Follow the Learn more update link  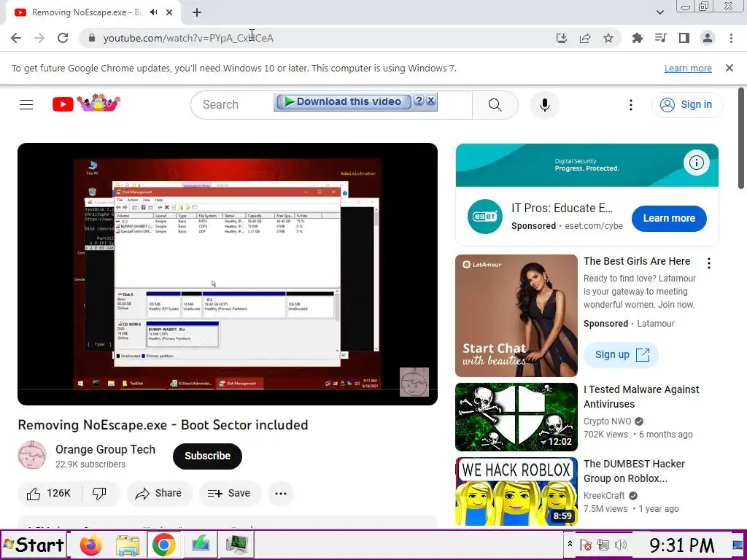tap(688, 68)
